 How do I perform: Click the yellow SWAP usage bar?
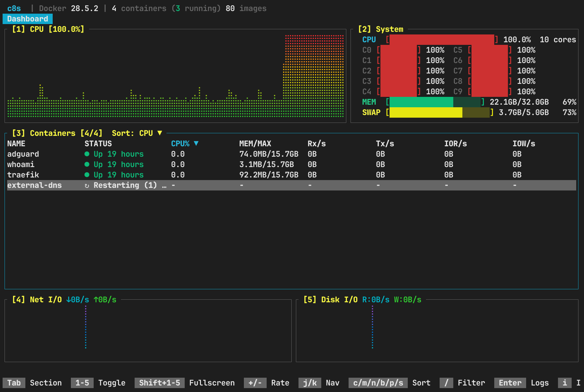tap(425, 112)
